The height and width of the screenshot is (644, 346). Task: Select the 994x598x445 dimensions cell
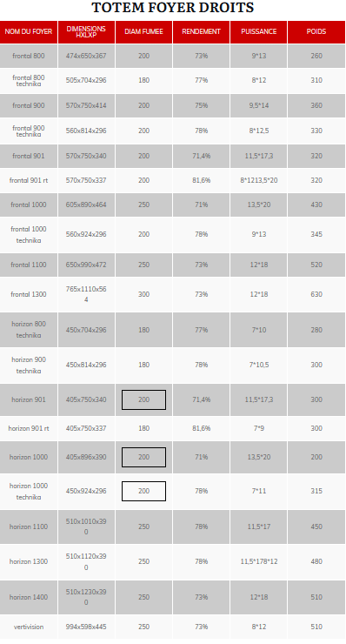[x=86, y=627]
